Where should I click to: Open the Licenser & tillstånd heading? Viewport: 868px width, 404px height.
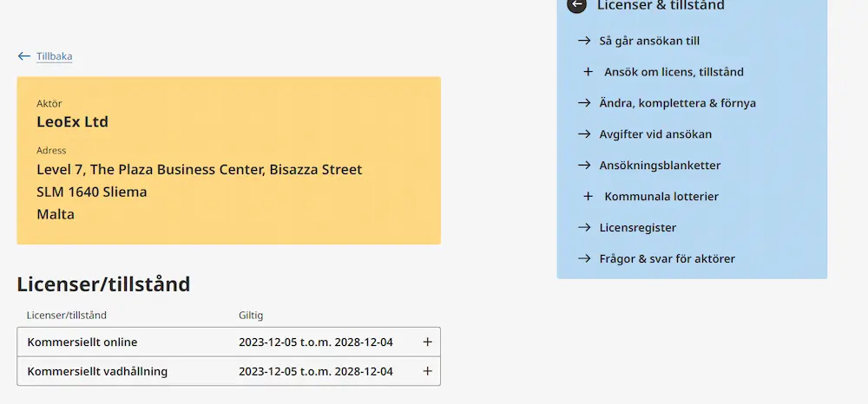(x=661, y=5)
